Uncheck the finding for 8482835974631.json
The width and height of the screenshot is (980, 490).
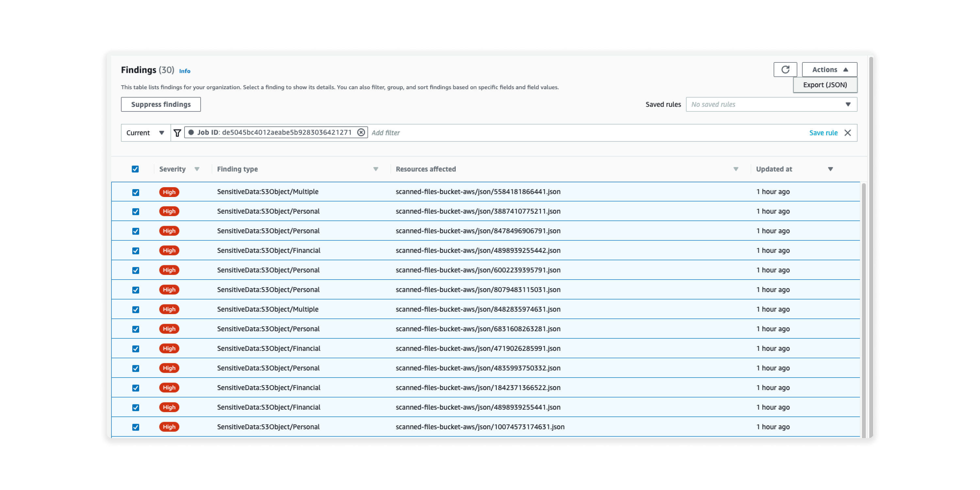(x=136, y=310)
